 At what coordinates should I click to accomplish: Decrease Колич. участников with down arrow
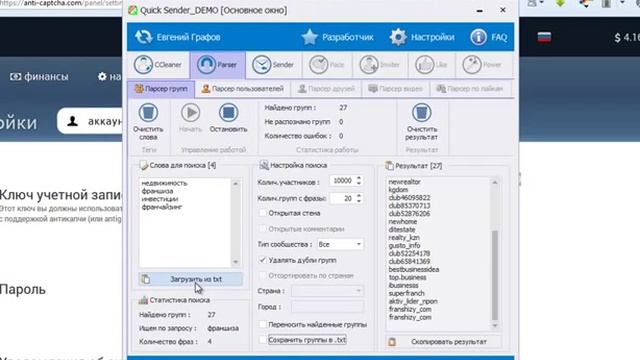point(359,184)
